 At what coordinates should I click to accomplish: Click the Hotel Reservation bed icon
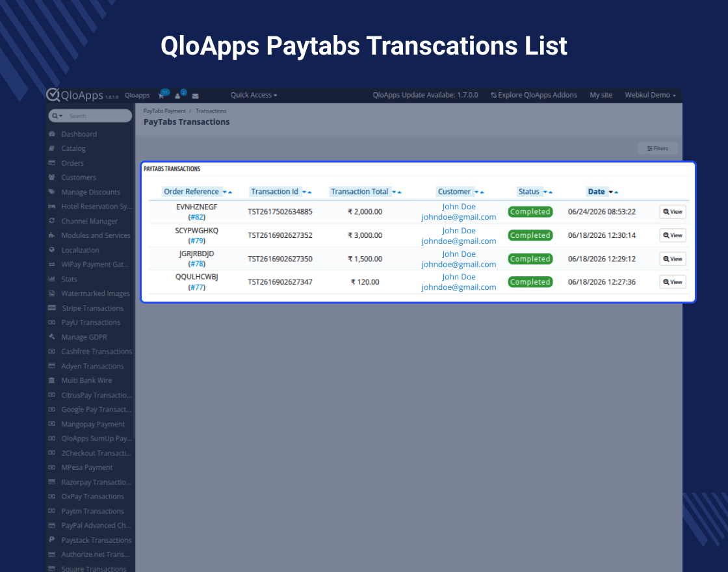tap(51, 206)
